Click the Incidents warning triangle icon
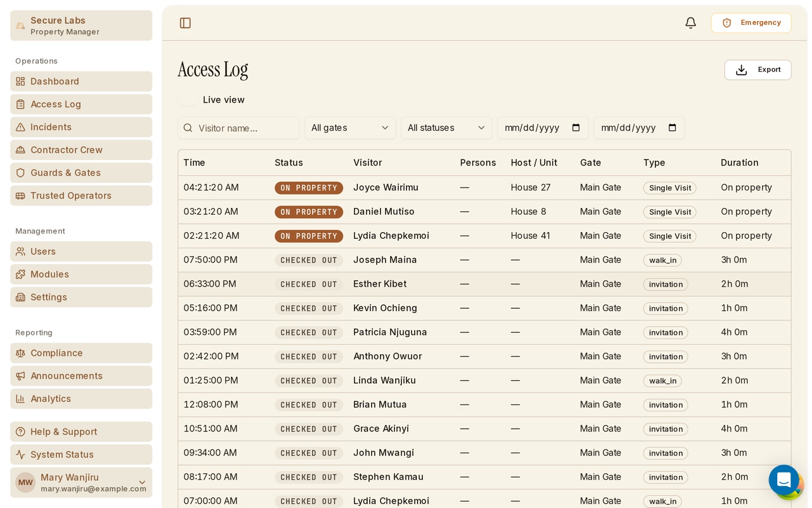Viewport: 812px width, 508px height. click(20, 127)
